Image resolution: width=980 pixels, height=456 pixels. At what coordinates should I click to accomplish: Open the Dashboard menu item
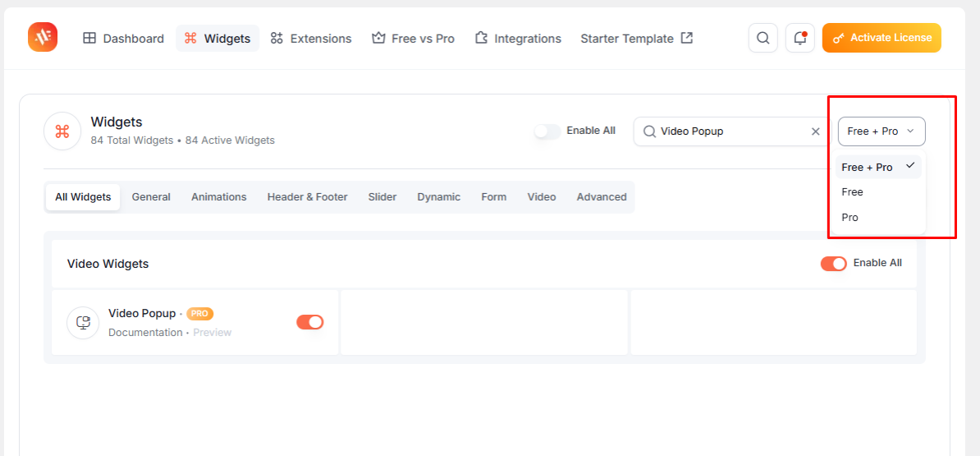coord(124,38)
